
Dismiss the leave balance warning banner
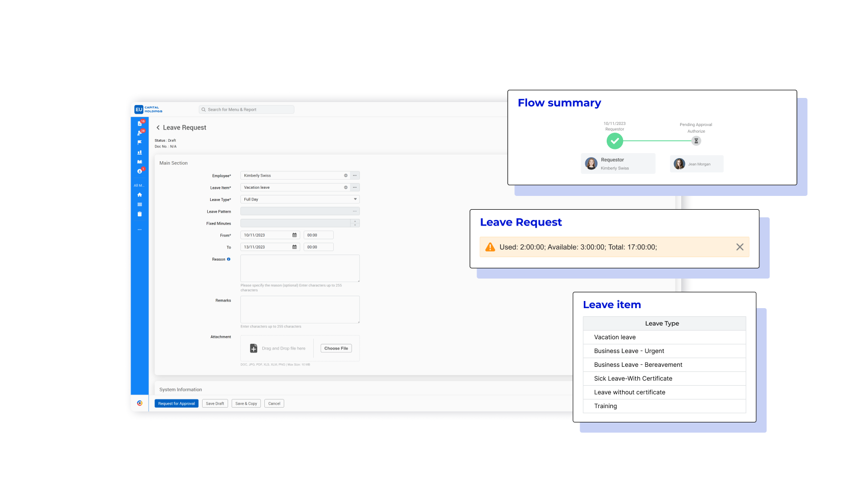coord(739,247)
